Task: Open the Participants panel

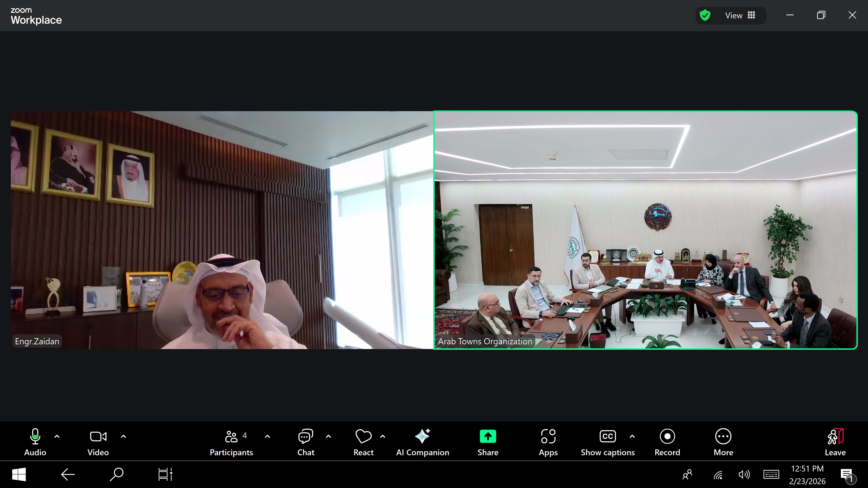Action: tap(231, 441)
